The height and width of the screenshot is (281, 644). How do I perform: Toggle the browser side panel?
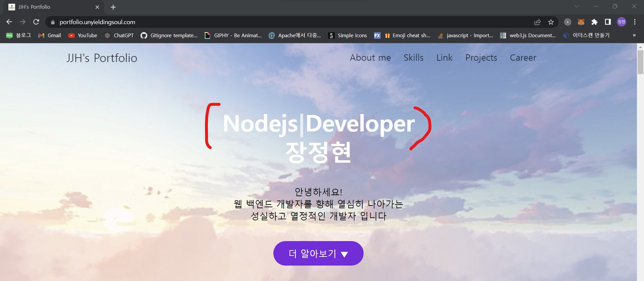608,22
